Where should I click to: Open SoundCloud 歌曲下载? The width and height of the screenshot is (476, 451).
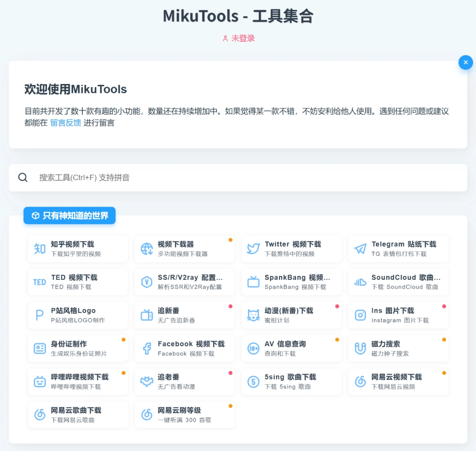point(398,282)
